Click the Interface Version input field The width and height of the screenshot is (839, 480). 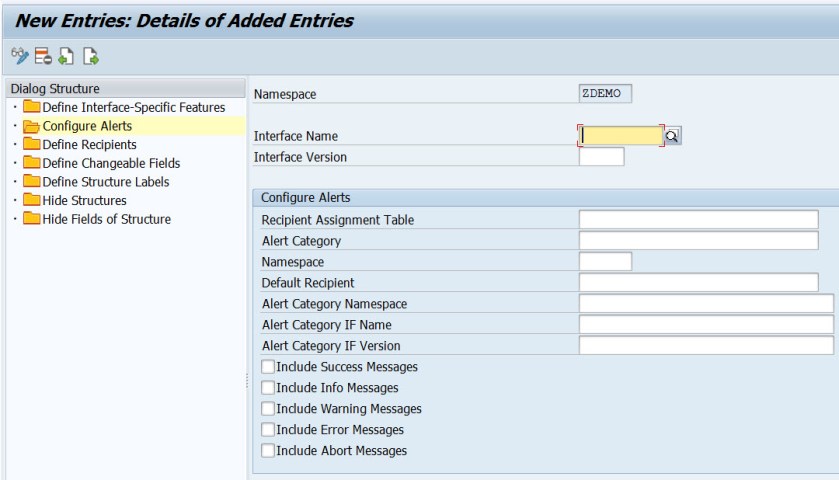[x=601, y=157]
